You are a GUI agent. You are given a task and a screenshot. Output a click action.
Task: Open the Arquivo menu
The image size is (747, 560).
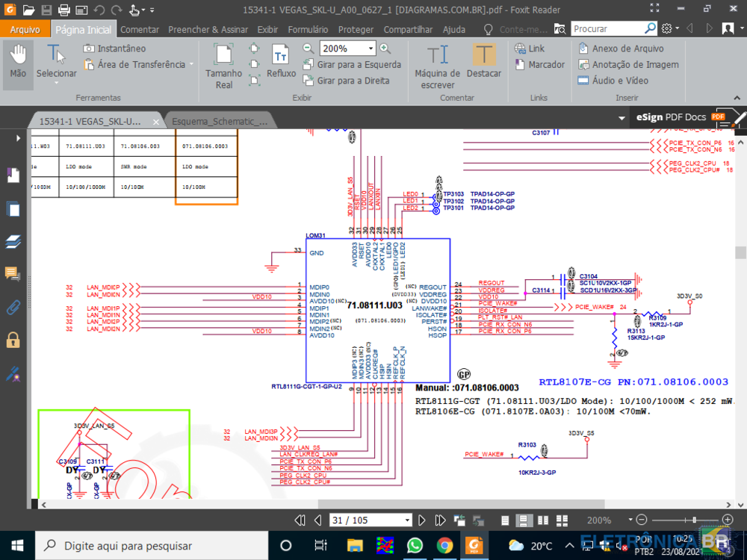click(x=25, y=28)
